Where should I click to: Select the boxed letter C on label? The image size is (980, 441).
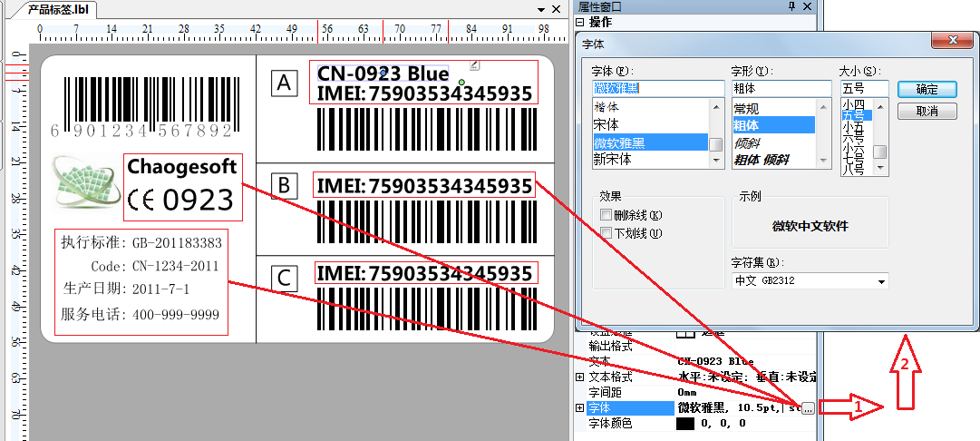click(x=285, y=279)
